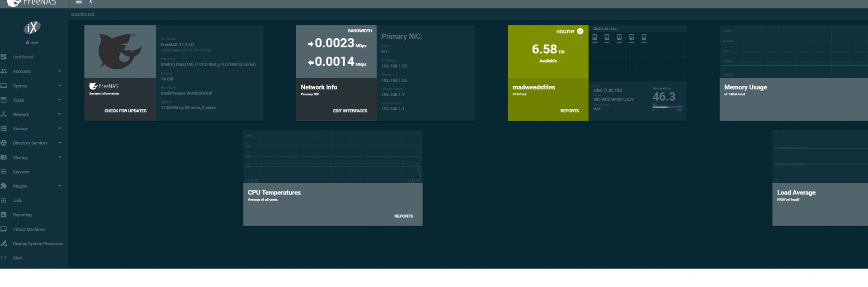Open REPORTS on madweedsfiles pool card
868x287 pixels.
570,111
